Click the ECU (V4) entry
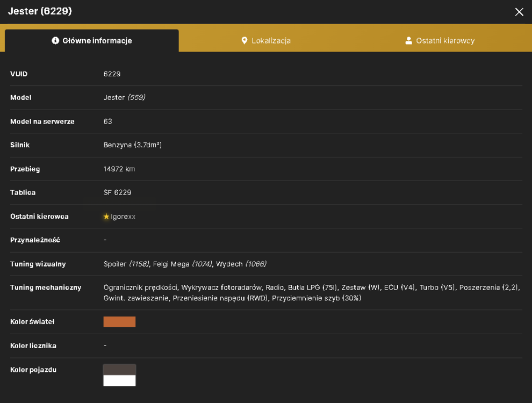The image size is (532, 403). pos(400,287)
